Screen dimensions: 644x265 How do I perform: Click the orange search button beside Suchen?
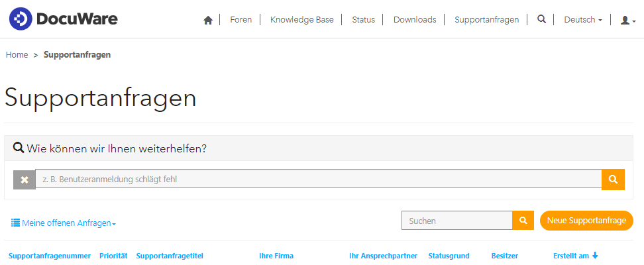click(x=523, y=221)
